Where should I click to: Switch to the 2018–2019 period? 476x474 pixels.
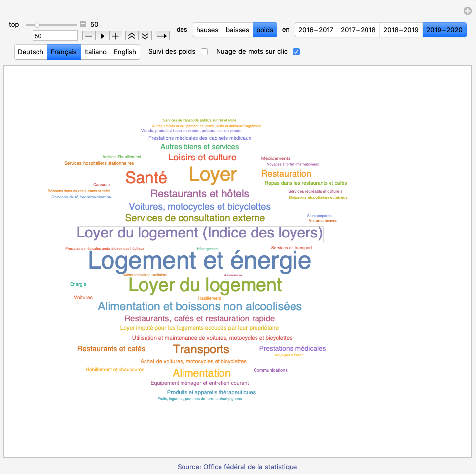(x=401, y=30)
